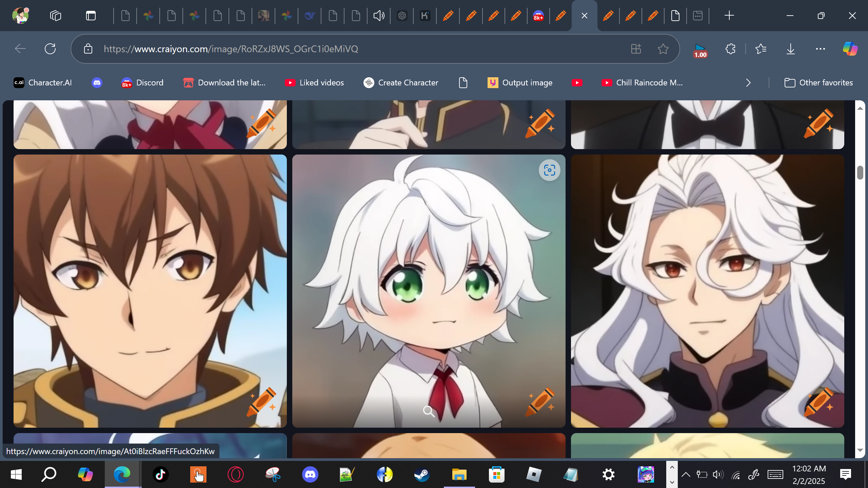Open the white long-haired character image

[707, 291]
